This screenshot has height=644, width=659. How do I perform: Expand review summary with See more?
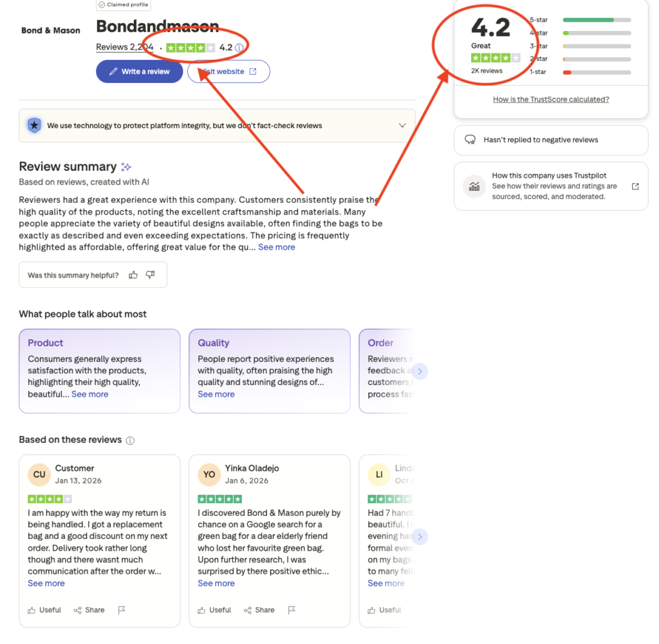pos(277,247)
